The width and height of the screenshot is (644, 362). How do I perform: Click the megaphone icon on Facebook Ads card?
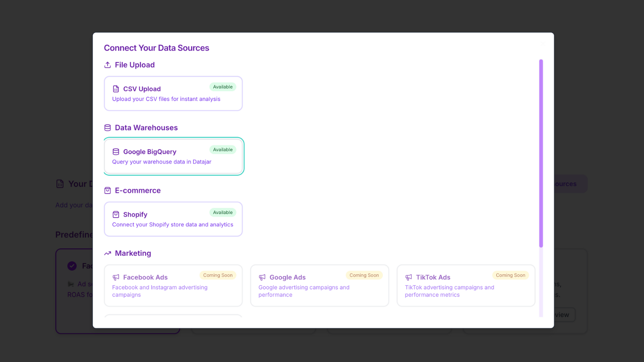coord(116,277)
